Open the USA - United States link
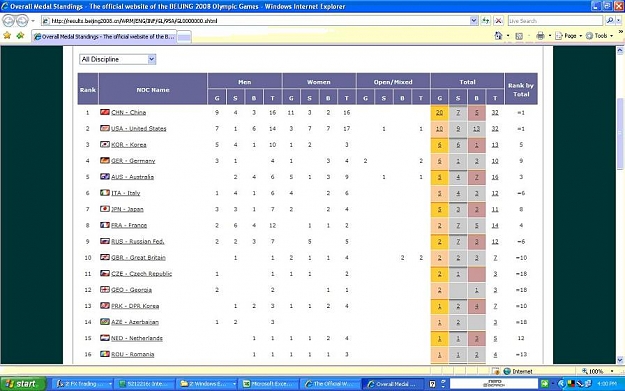 click(138, 129)
